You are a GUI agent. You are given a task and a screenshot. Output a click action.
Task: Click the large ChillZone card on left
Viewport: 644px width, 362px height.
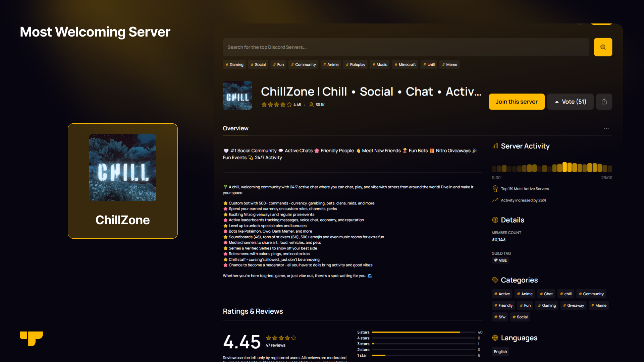(123, 181)
